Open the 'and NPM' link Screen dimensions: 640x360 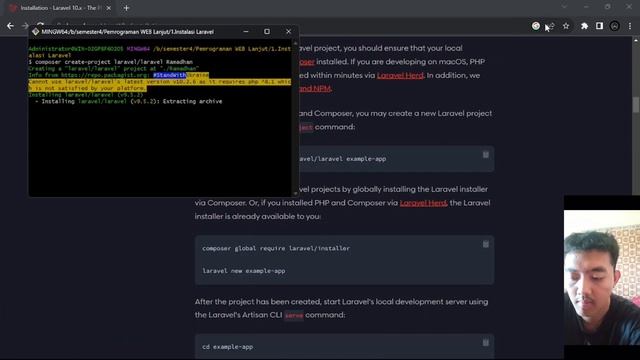tap(315, 89)
